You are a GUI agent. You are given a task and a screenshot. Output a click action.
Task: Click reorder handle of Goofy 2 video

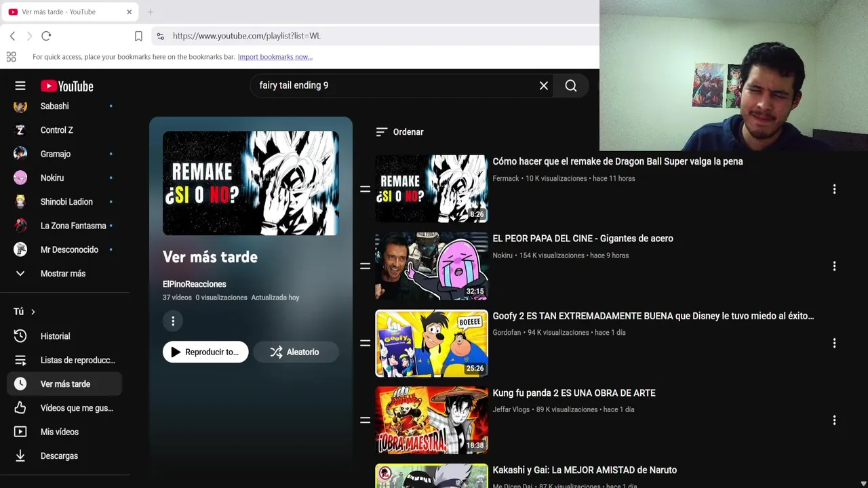(365, 344)
